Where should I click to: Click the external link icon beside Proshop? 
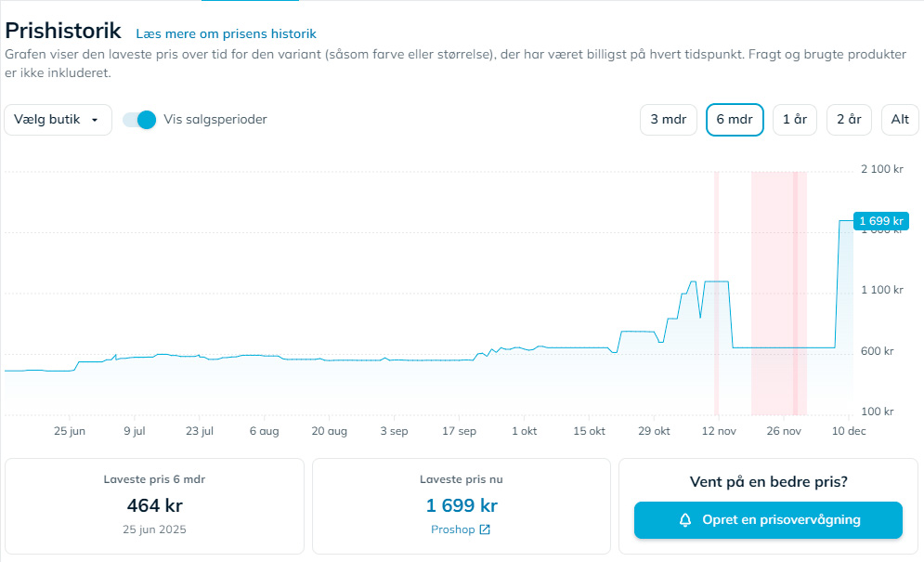click(x=484, y=529)
